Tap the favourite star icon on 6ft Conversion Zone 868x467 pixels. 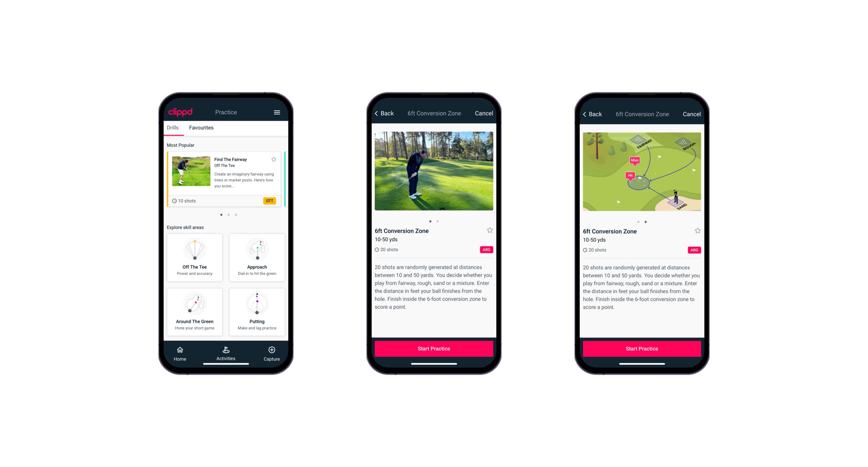coord(490,231)
